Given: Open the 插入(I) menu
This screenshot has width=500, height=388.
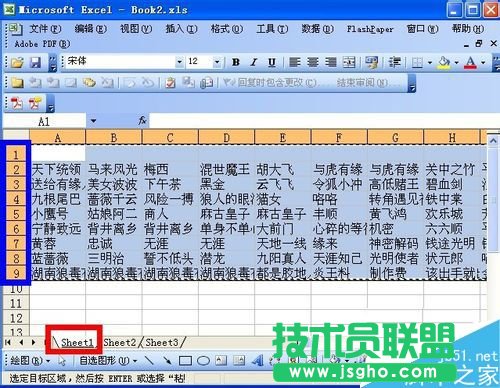Looking at the screenshot, I should tap(181, 29).
